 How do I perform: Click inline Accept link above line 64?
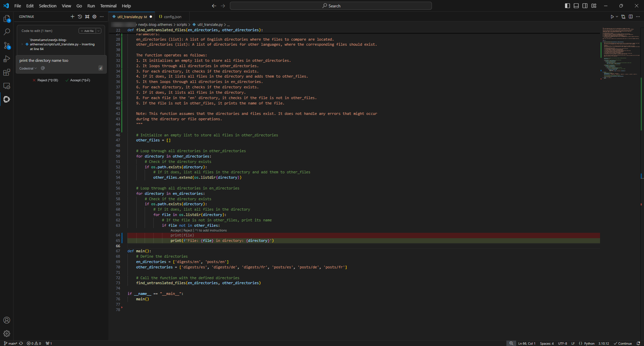[x=176, y=230]
